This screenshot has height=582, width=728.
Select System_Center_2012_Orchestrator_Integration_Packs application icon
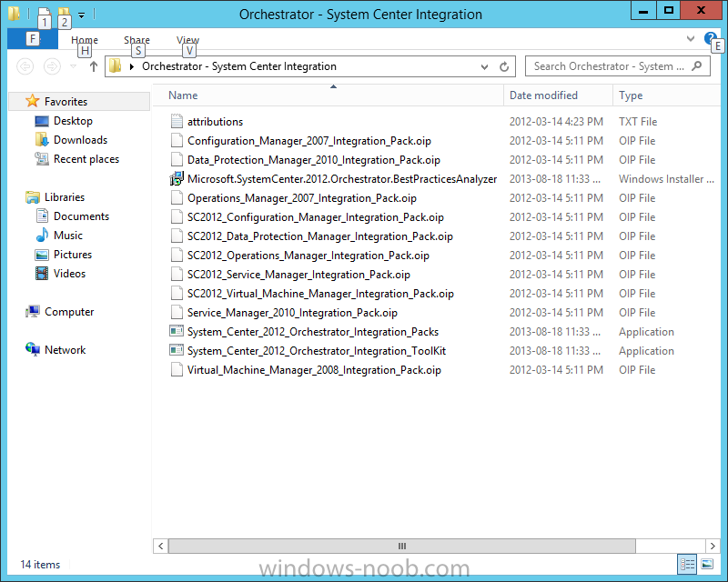[177, 331]
